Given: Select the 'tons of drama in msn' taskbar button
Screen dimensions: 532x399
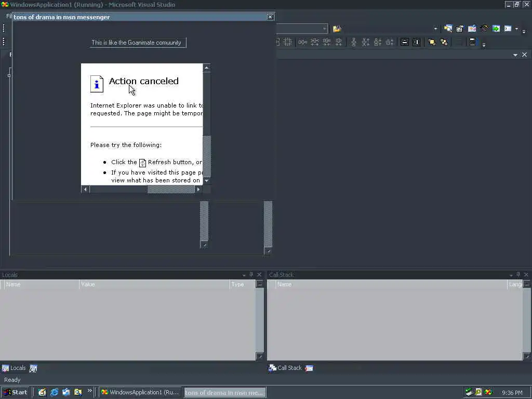Looking at the screenshot, I should pyautogui.click(x=225, y=393).
